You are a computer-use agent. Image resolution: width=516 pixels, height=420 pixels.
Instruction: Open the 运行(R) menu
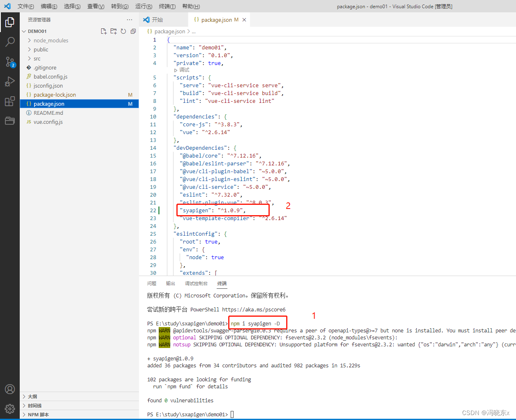tap(143, 6)
